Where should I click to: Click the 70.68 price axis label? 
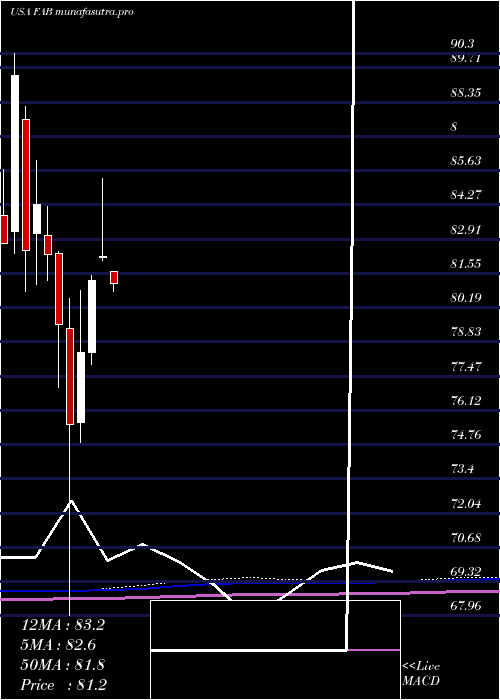[466, 538]
